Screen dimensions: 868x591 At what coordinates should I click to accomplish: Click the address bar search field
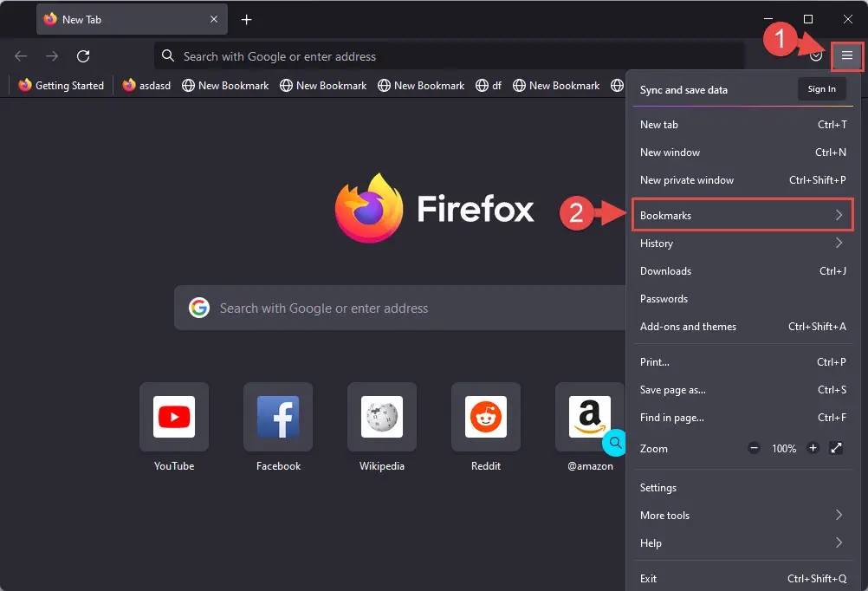pyautogui.click(x=449, y=56)
